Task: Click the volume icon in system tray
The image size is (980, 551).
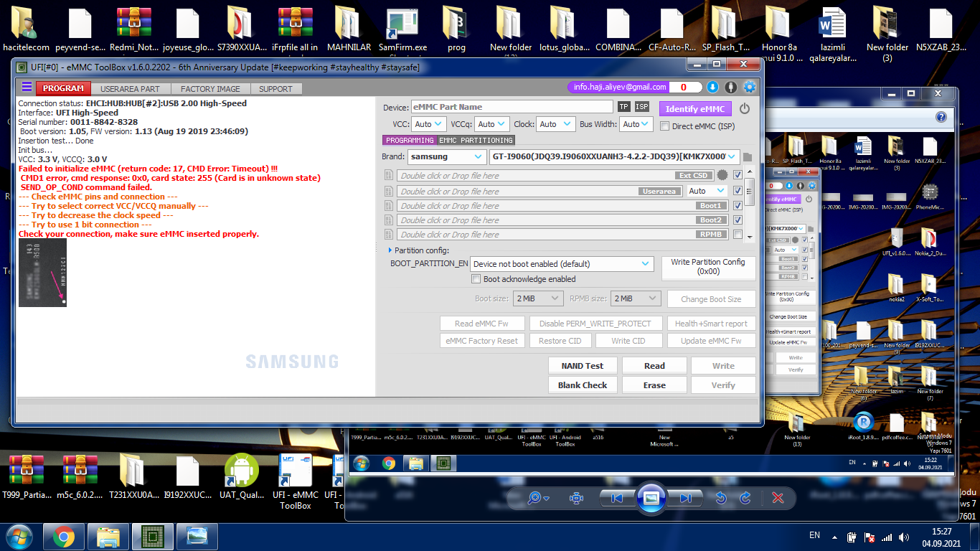Action: click(903, 537)
